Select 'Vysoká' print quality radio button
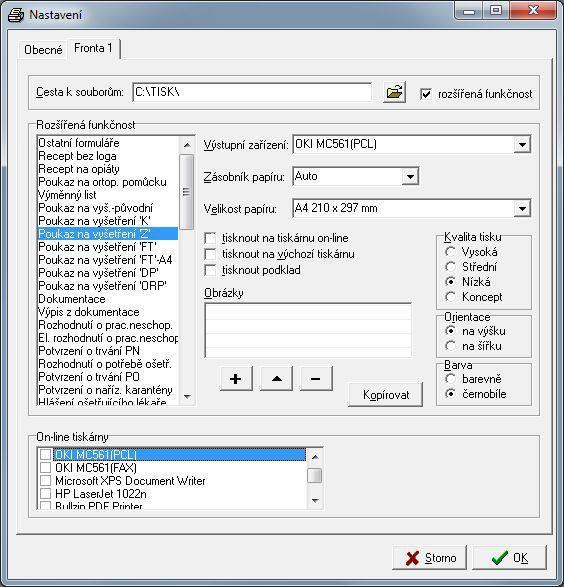The height and width of the screenshot is (587, 564). [x=450, y=252]
